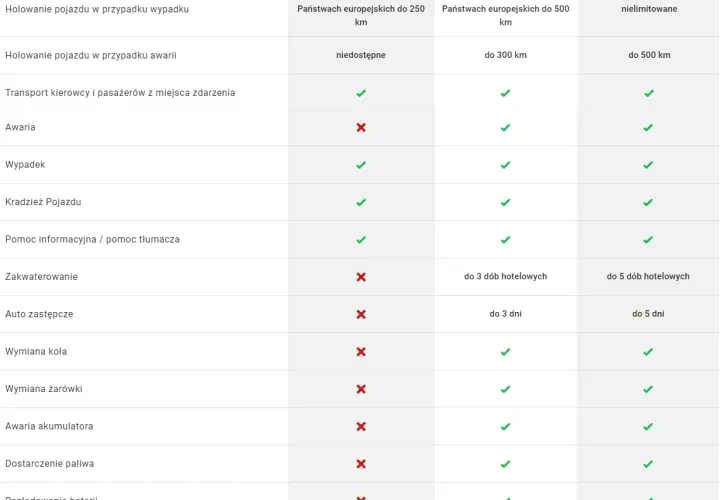Click red cross in Zakwaterowanie row
This screenshot has height=500, width=720.
tap(361, 277)
